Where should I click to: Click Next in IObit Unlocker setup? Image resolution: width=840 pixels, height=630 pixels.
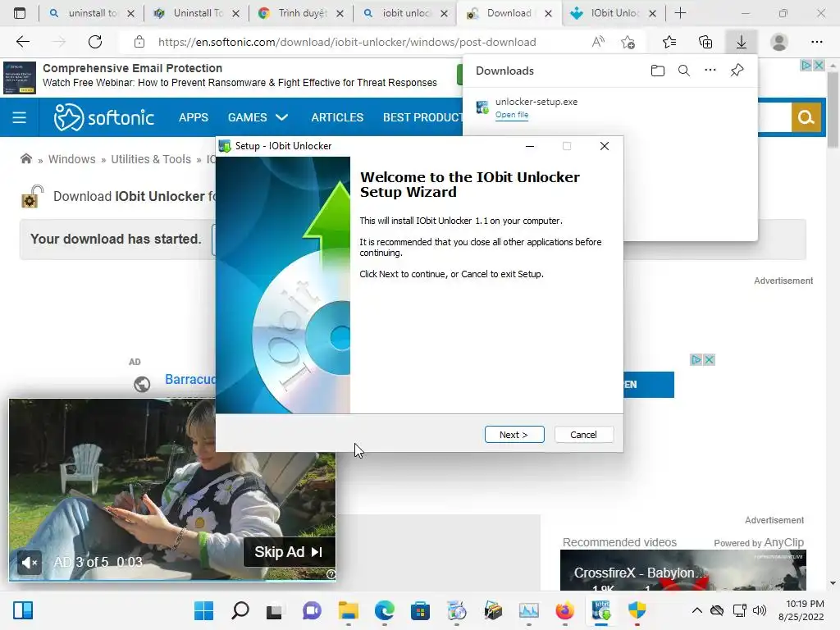click(x=514, y=435)
